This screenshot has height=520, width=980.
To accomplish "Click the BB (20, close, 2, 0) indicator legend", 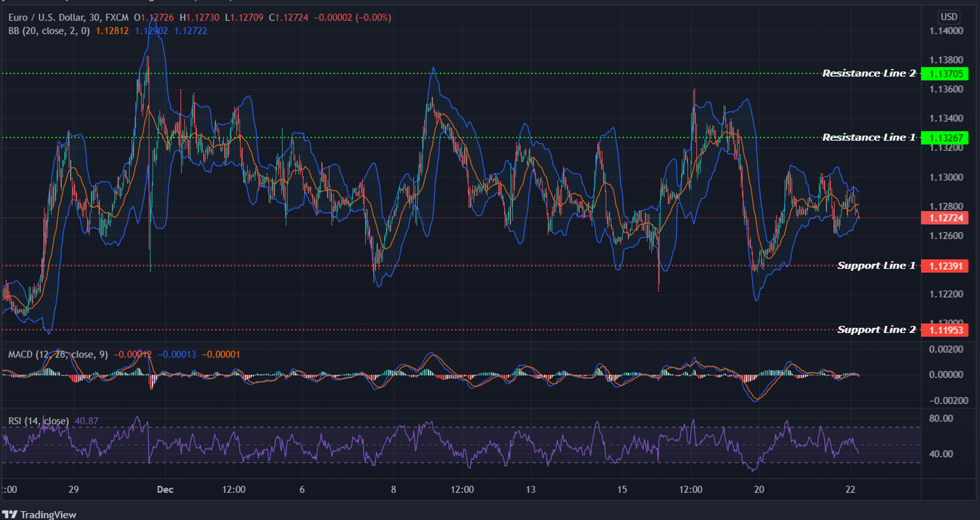I will [49, 31].
